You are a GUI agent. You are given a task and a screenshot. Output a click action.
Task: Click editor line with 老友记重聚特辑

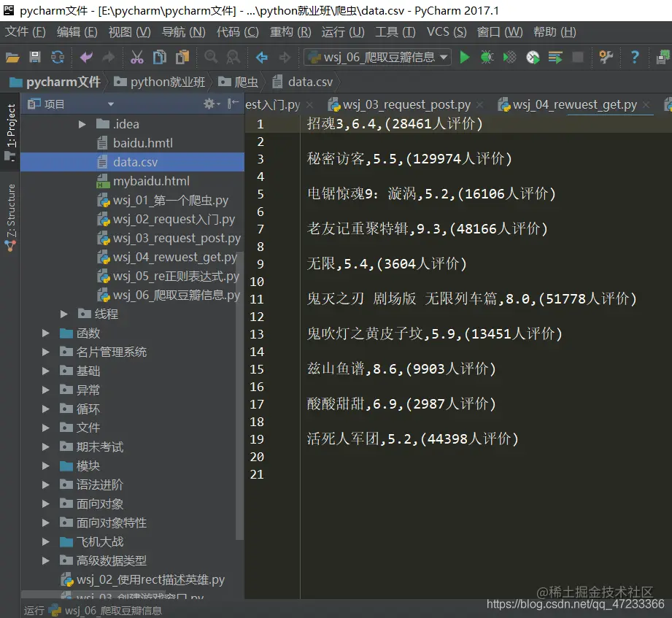428,229
